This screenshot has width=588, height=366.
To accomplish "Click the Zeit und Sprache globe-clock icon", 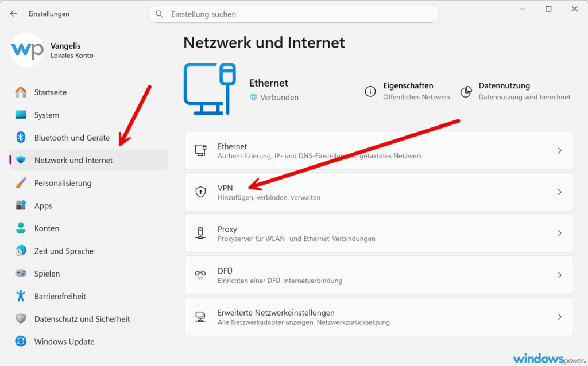I will pyautogui.click(x=21, y=251).
